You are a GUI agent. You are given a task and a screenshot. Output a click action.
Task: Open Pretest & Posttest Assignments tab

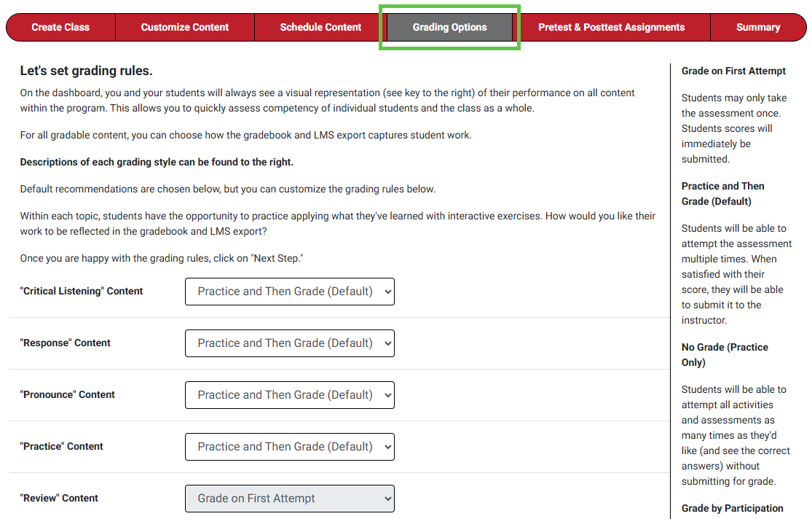(x=611, y=27)
